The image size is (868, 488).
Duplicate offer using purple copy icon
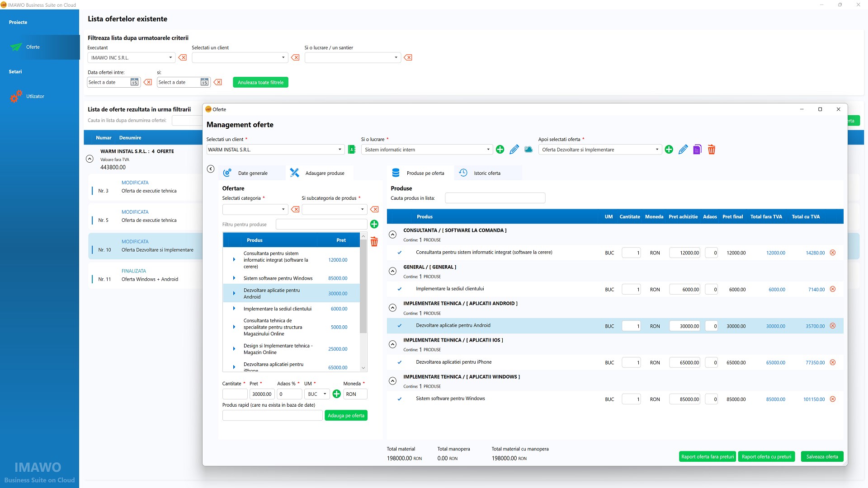pyautogui.click(x=697, y=150)
